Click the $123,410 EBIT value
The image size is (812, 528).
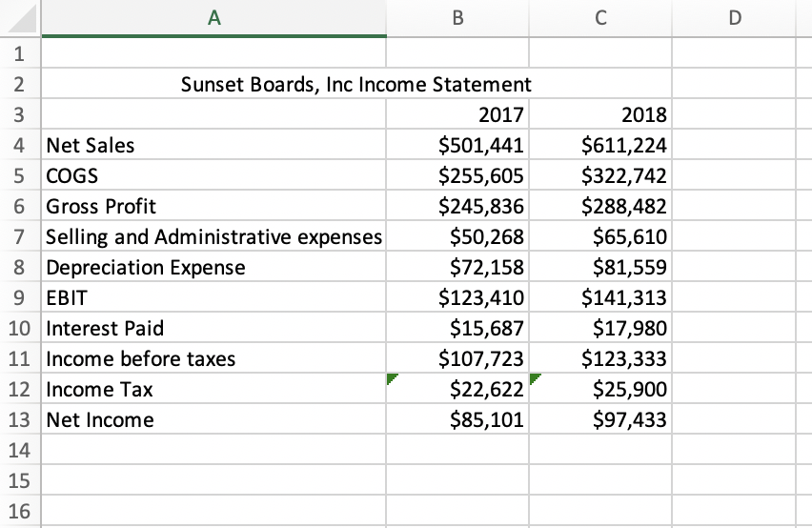(457, 297)
